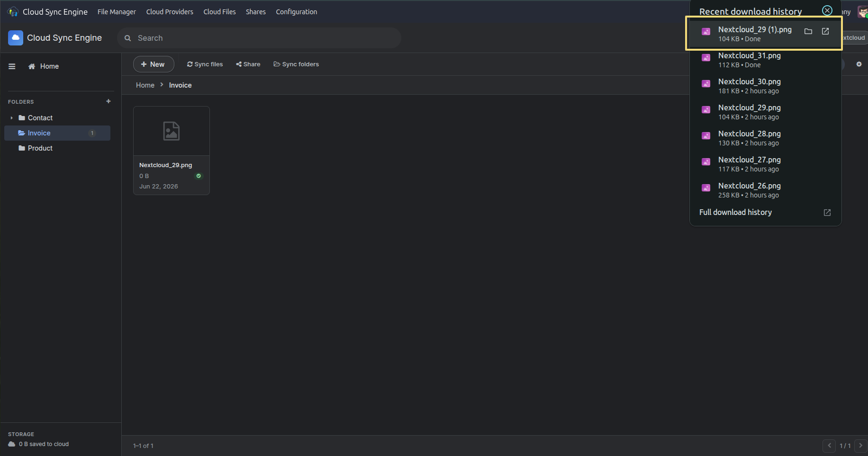Open the File Manager menu
The height and width of the screenshot is (456, 868).
pyautogui.click(x=117, y=12)
